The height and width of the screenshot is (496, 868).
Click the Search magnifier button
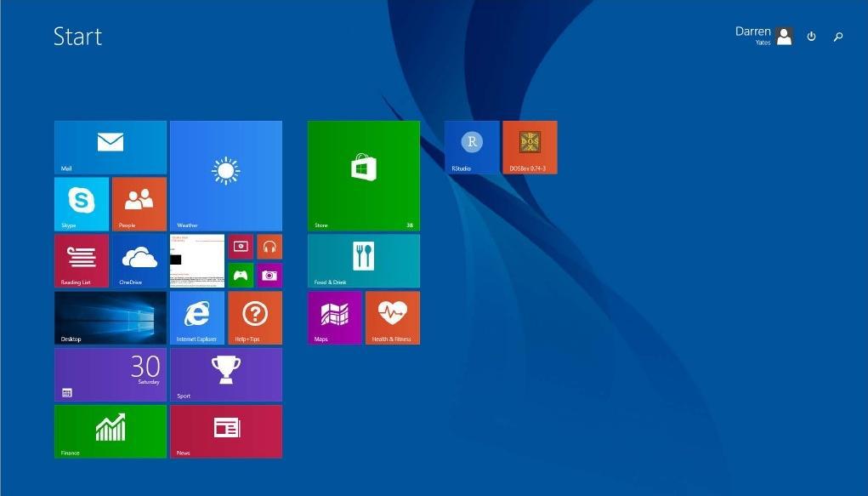point(838,37)
